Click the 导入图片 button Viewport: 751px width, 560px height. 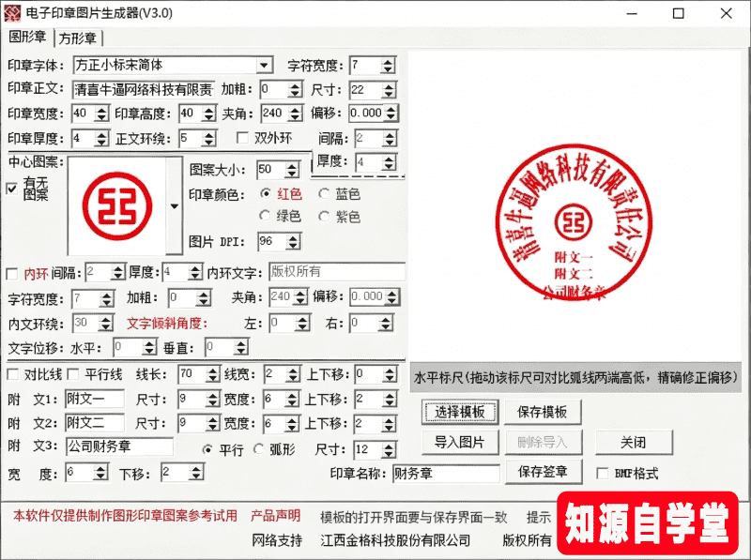pos(460,442)
